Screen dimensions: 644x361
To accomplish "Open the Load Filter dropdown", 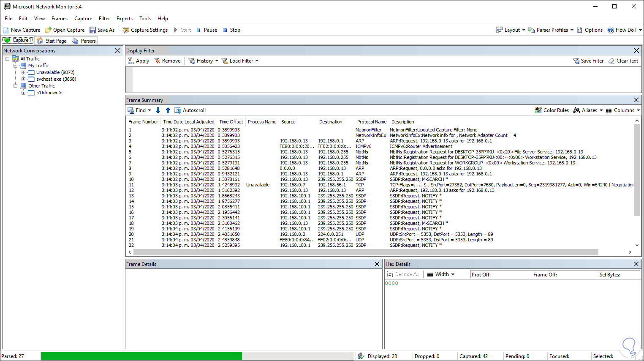I will point(240,61).
